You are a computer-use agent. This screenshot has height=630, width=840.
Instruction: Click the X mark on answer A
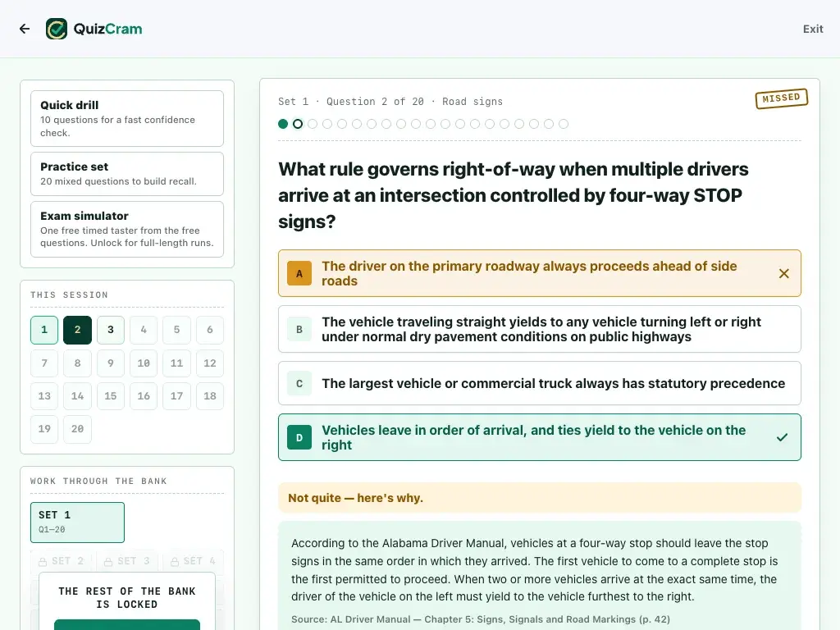(783, 273)
